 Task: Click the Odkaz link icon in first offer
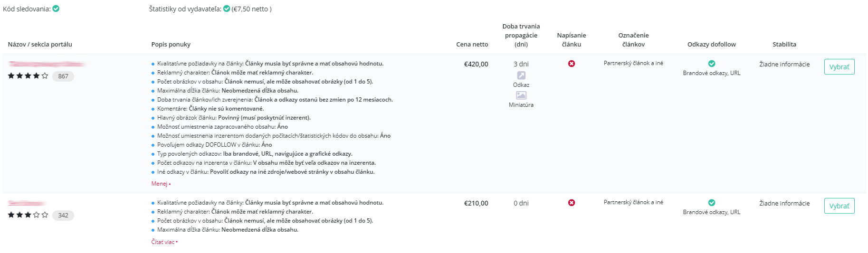521,75
